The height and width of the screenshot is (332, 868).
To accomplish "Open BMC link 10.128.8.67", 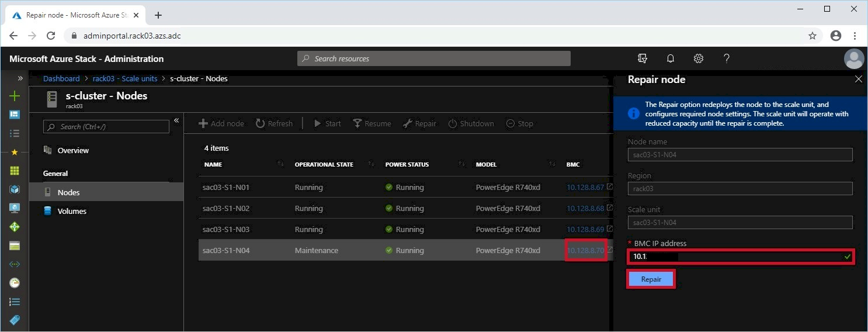I will point(585,187).
